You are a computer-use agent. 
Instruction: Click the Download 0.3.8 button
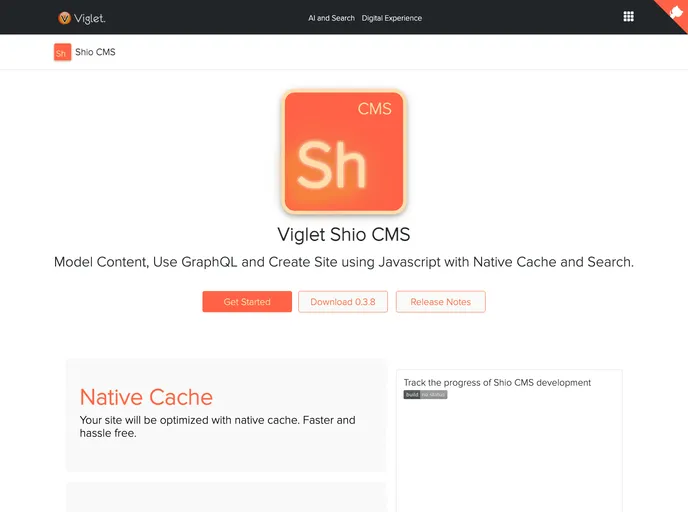(x=343, y=302)
